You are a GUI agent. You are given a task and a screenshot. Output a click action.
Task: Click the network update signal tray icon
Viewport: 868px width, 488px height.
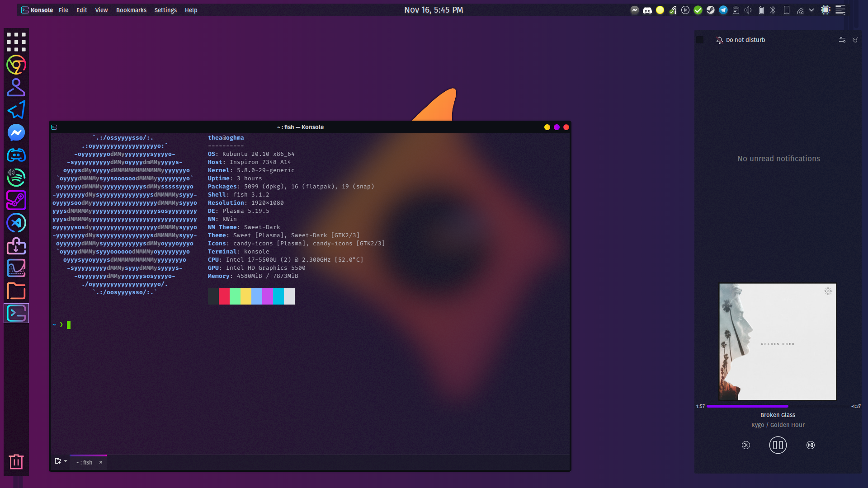(x=673, y=10)
